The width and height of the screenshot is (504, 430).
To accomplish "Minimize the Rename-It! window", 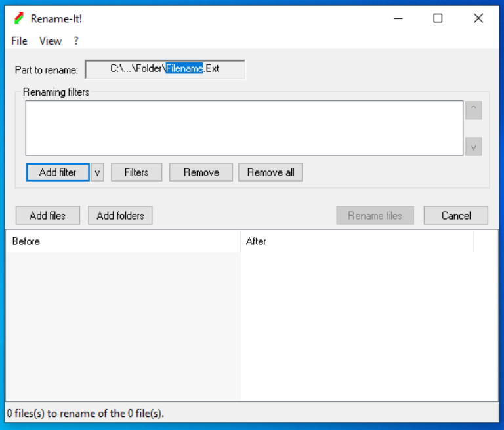I will pos(398,18).
